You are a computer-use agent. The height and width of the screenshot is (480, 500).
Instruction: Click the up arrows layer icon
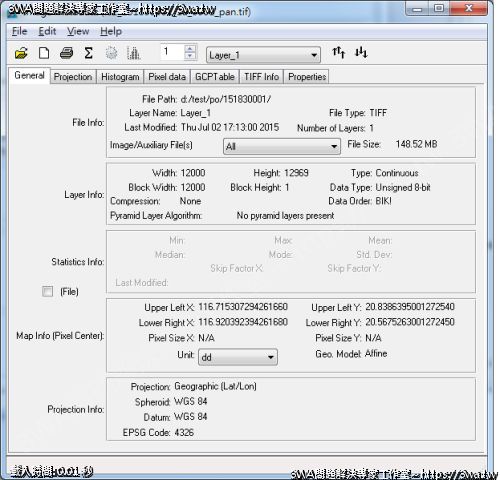point(338,52)
